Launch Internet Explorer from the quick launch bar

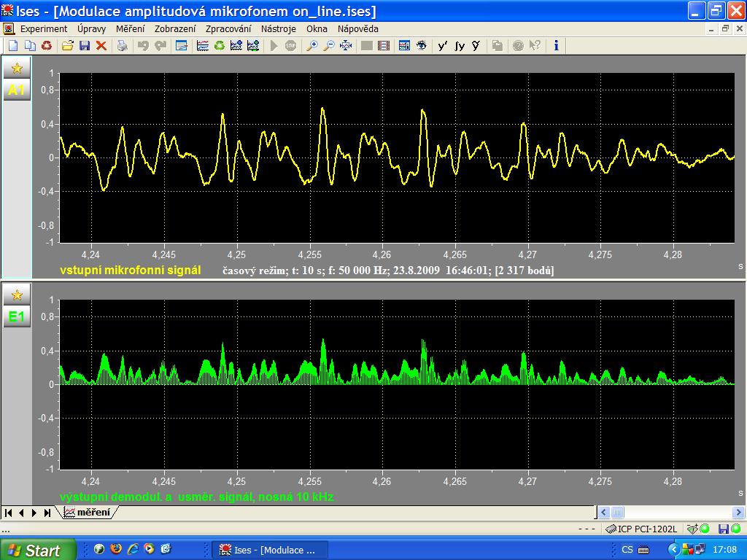tap(133, 549)
